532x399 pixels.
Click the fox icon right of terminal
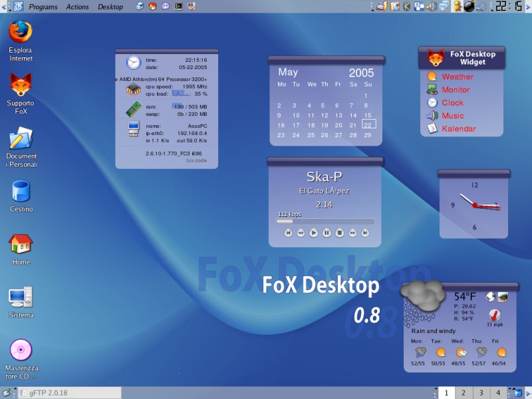pos(192,6)
